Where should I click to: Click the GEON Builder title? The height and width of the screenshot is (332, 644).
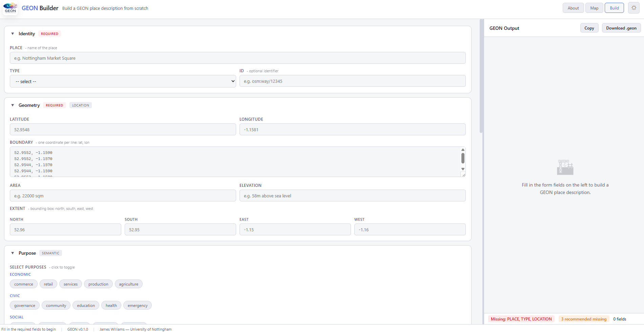pyautogui.click(x=40, y=8)
